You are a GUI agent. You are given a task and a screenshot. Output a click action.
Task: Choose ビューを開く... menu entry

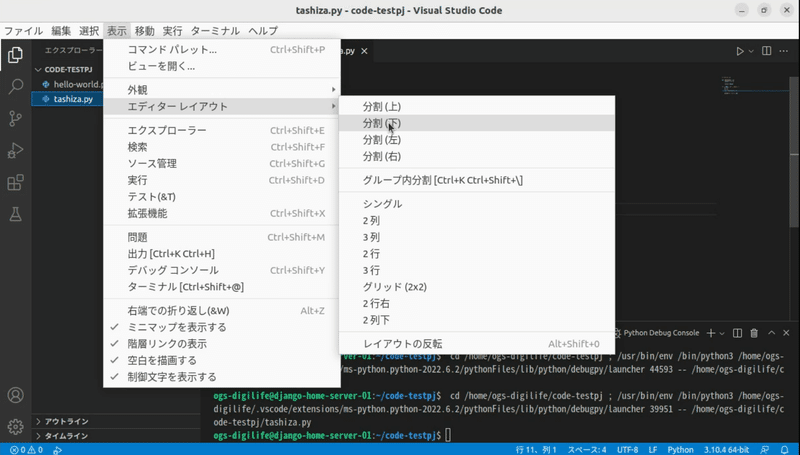(221, 66)
